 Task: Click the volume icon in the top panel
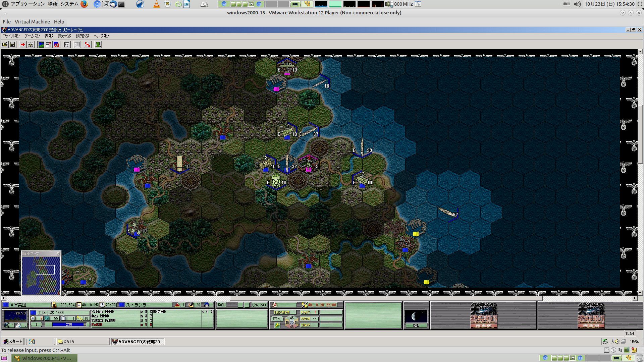577,4
